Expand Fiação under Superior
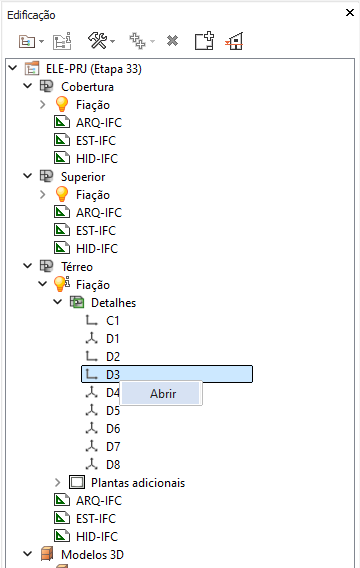The width and height of the screenshot is (360, 568). click(x=43, y=195)
